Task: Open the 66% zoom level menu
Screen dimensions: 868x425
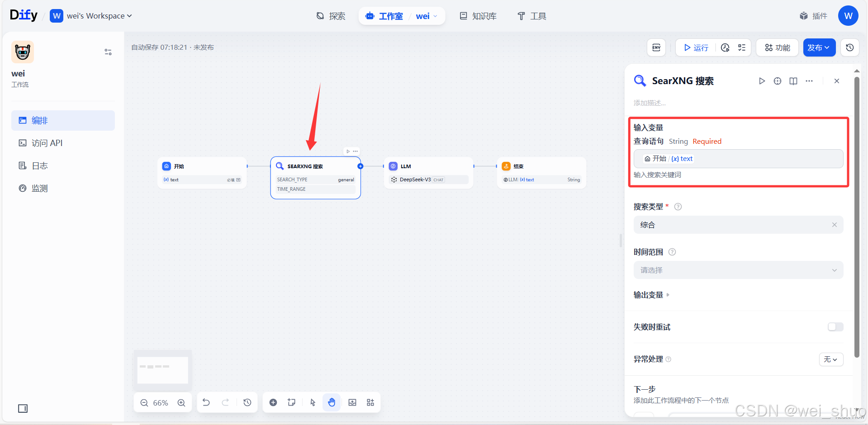Action: click(161, 403)
